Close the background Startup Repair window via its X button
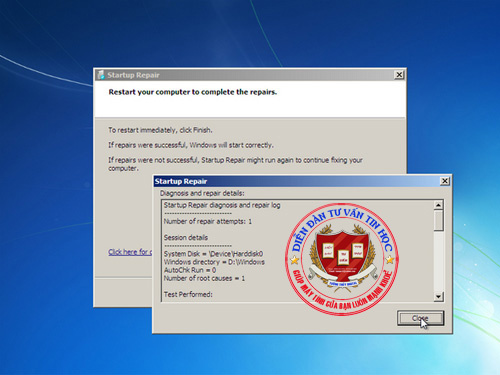The width and height of the screenshot is (500, 375). pos(399,75)
